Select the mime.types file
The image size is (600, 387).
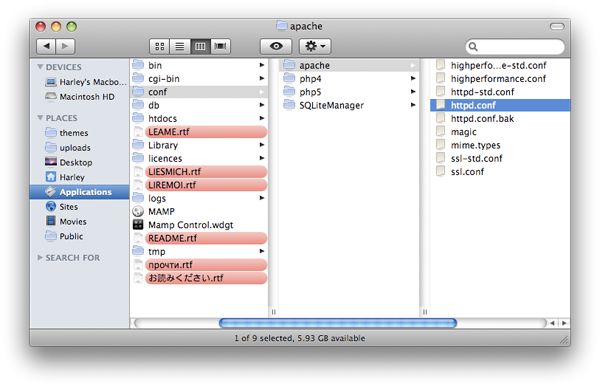tap(500, 145)
